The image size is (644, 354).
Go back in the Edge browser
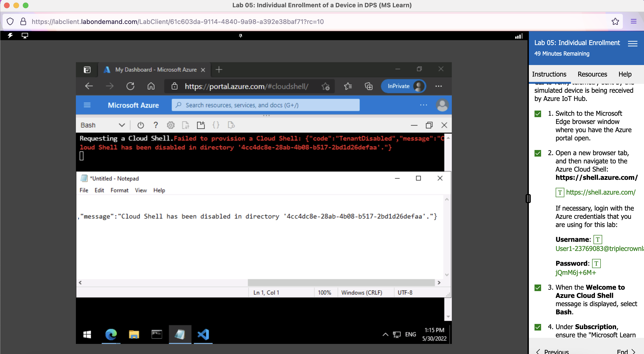[89, 86]
